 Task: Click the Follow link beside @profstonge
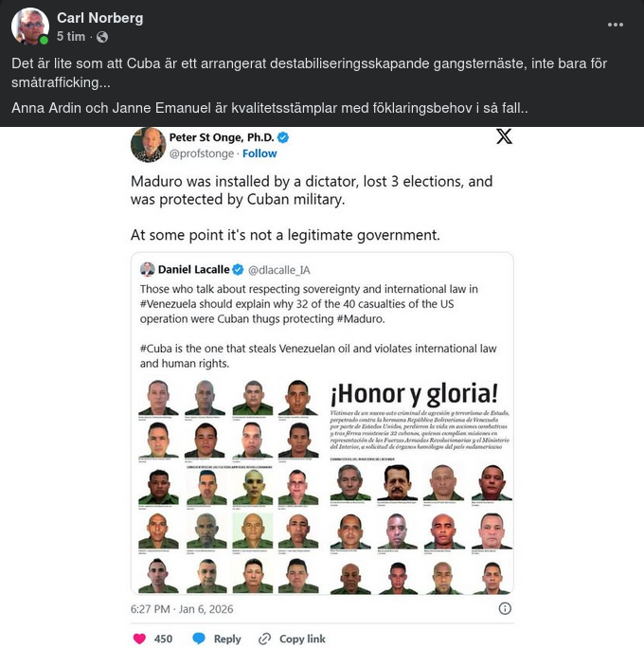click(x=259, y=153)
